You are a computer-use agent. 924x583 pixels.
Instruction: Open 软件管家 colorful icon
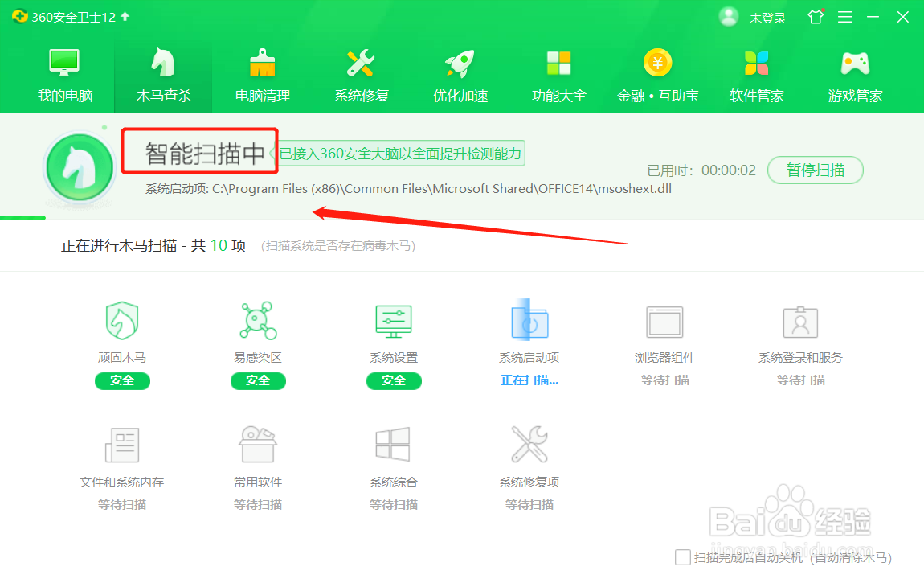click(757, 63)
